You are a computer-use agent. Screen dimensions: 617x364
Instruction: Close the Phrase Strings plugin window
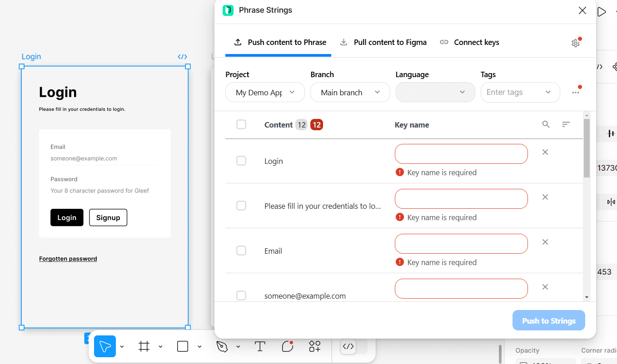coord(582,10)
